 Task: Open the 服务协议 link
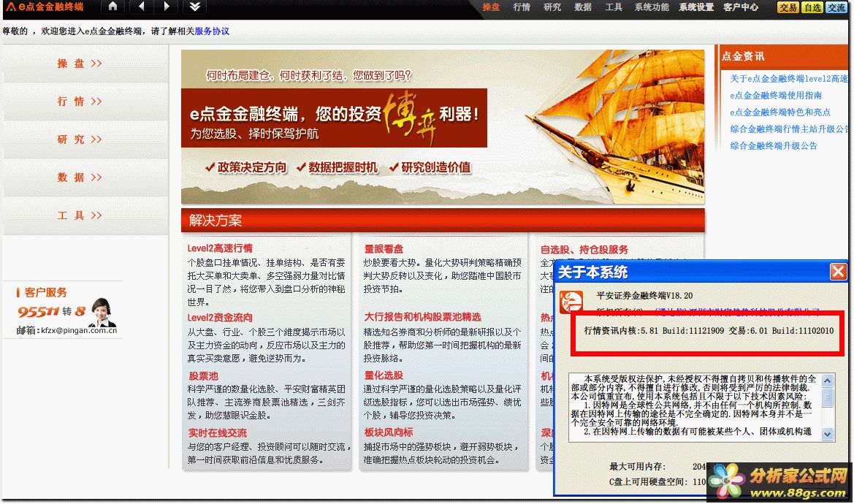coord(212,31)
